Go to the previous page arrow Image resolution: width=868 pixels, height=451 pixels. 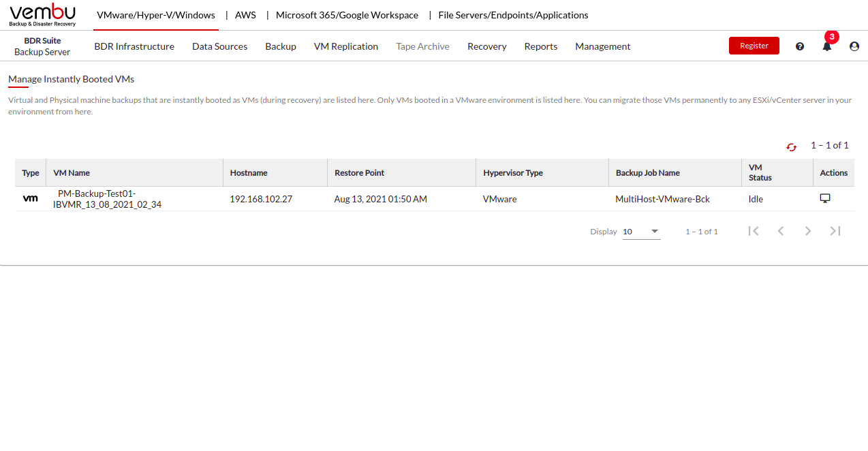(x=781, y=231)
